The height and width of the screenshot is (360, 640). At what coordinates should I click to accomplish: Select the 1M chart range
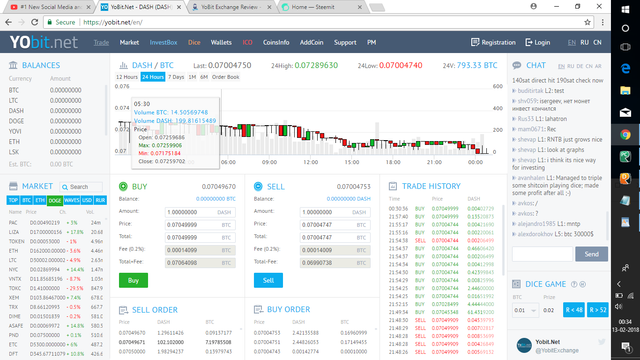coord(192,77)
